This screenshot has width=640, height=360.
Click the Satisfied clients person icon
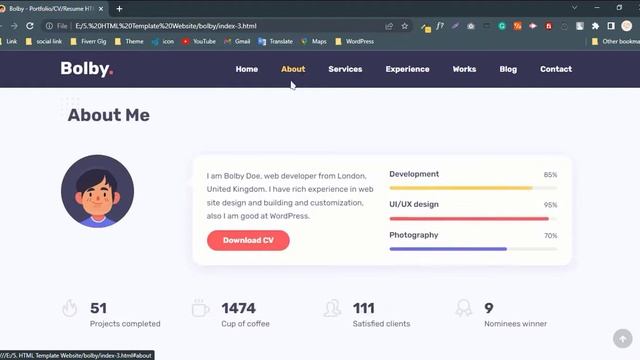tap(332, 308)
